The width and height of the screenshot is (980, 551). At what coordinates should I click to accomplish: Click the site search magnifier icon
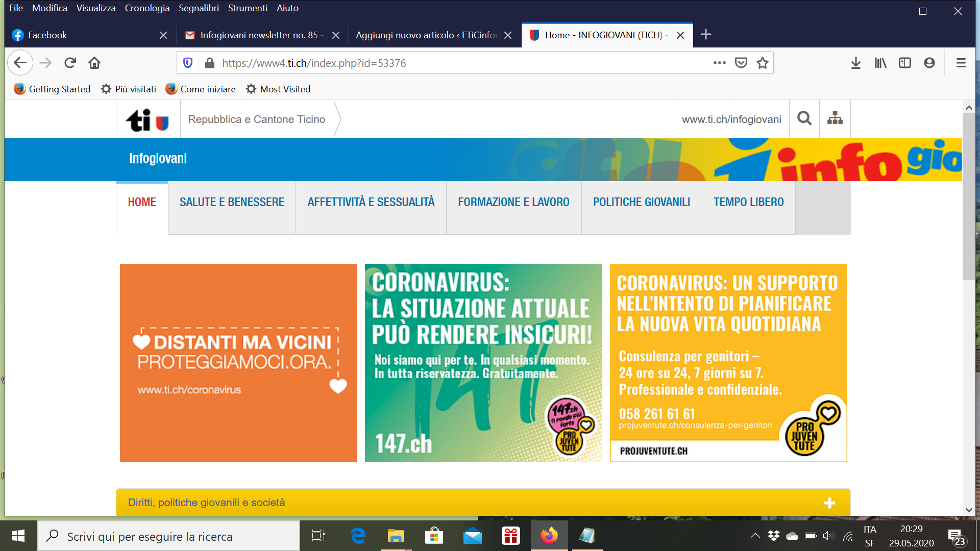click(804, 119)
